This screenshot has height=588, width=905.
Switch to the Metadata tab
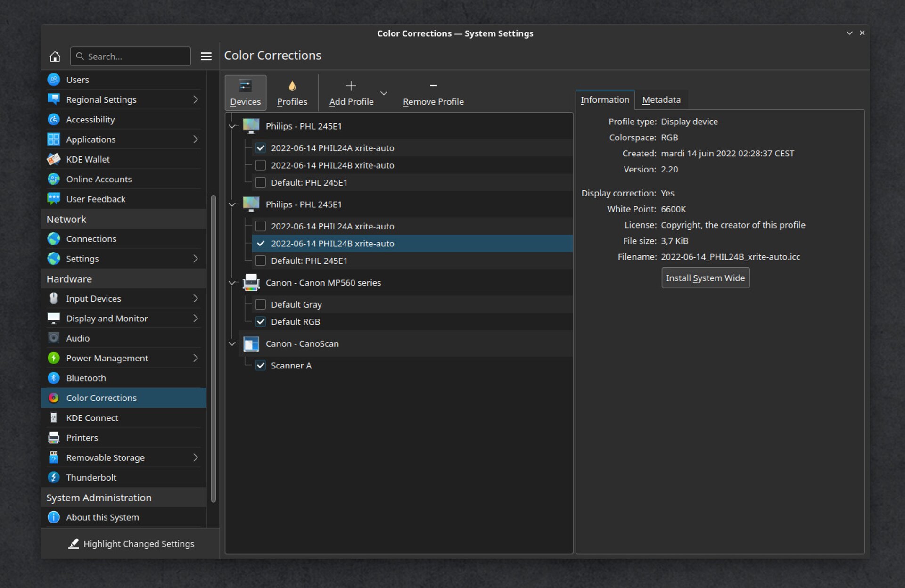pyautogui.click(x=661, y=100)
